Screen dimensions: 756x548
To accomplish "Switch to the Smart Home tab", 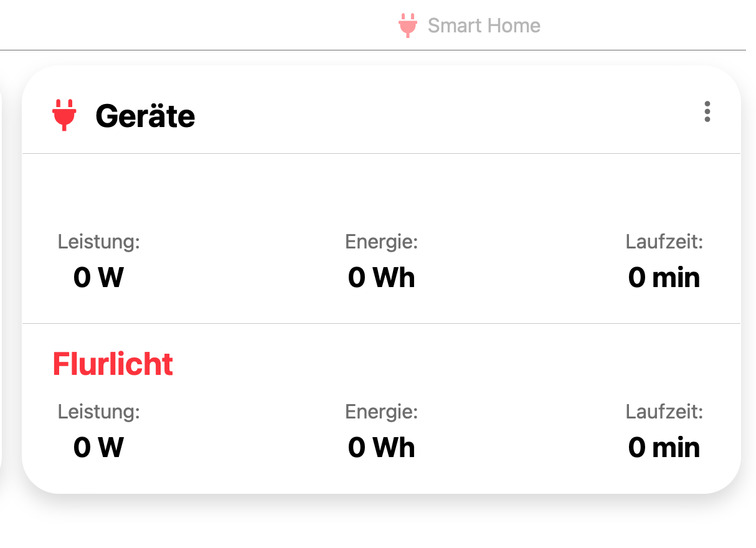I will pyautogui.click(x=483, y=26).
